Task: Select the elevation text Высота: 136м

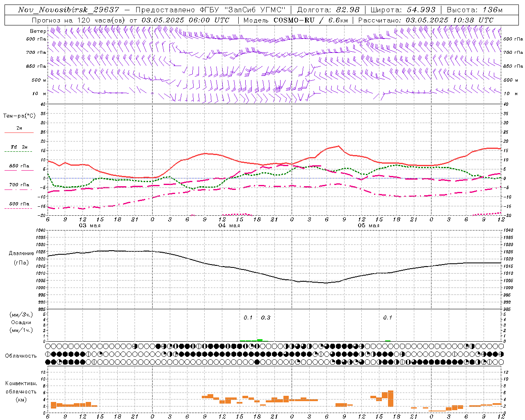Action: 474,10
